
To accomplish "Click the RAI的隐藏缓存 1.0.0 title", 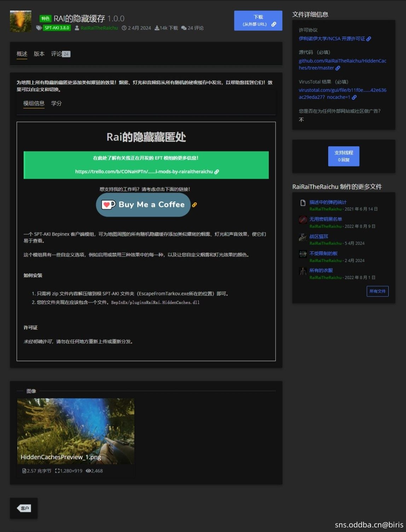I will (x=89, y=18).
